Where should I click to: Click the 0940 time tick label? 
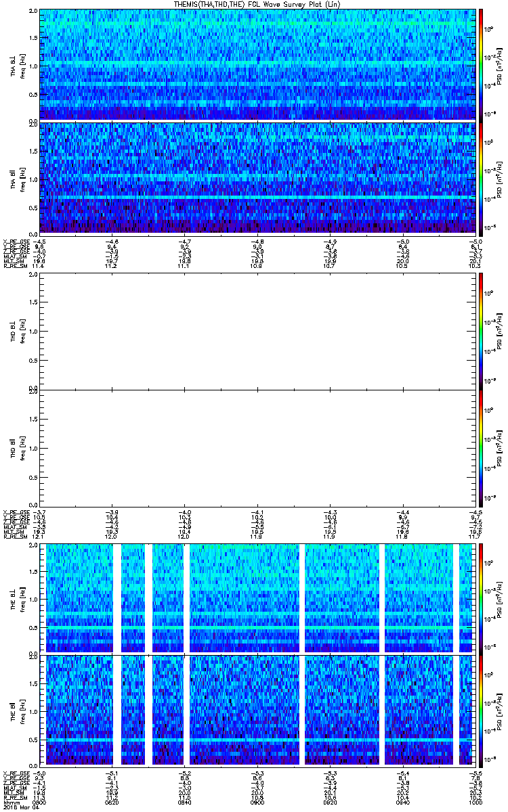(x=402, y=802)
